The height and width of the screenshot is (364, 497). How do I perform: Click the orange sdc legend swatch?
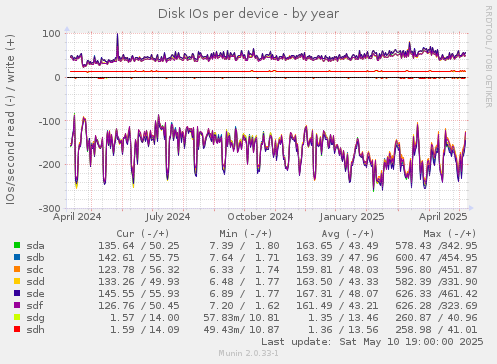click(x=17, y=269)
